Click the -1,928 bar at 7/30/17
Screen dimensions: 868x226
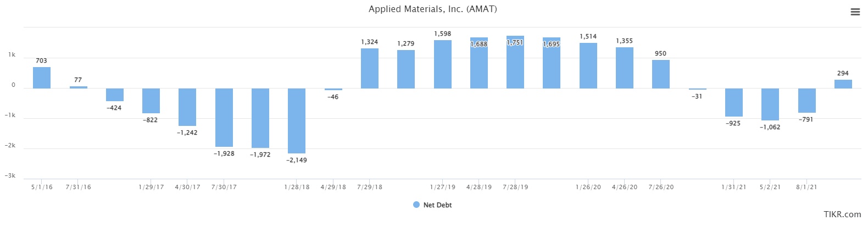coord(224,117)
